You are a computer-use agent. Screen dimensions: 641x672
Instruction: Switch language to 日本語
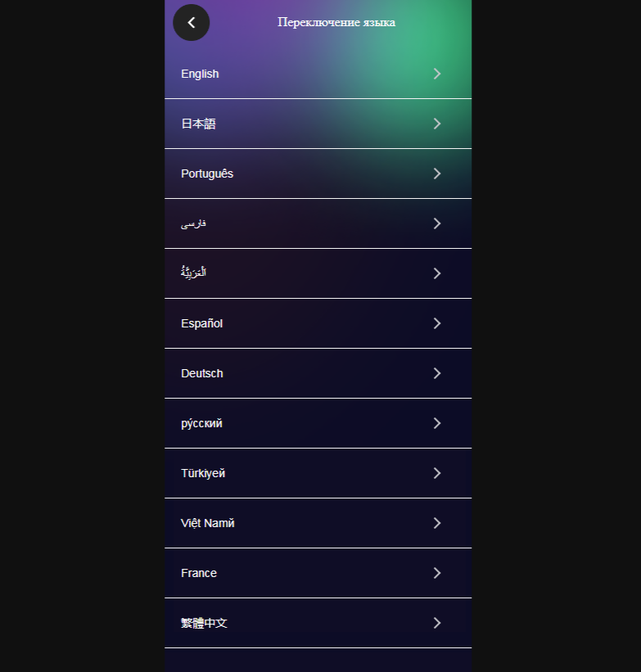(199, 124)
